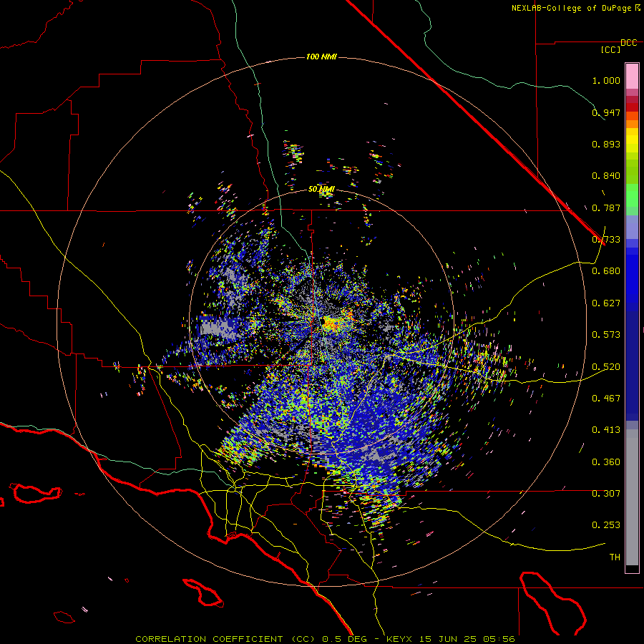Click the 100 NMI range ring label
The height and width of the screenshot is (644, 644).
pyautogui.click(x=321, y=57)
